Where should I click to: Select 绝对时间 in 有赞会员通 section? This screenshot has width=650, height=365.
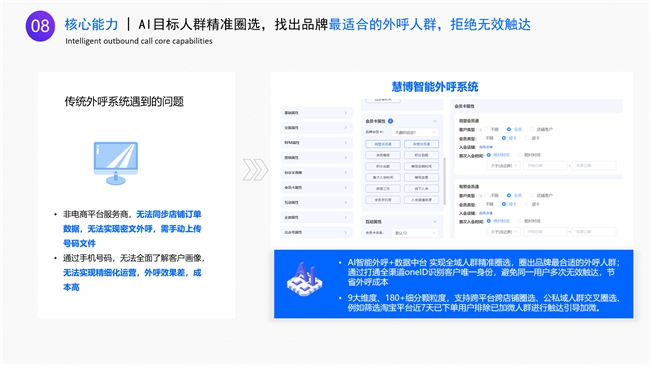point(498,221)
